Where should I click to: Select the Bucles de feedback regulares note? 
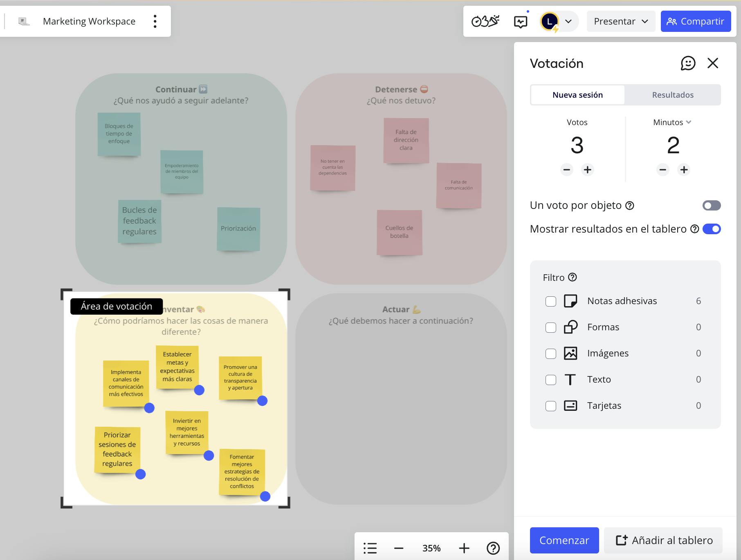click(139, 221)
